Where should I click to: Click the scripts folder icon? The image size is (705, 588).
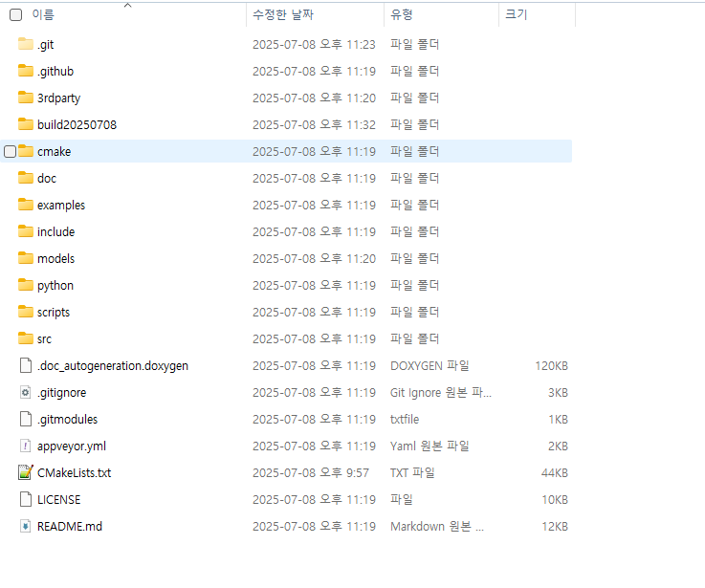pos(26,312)
